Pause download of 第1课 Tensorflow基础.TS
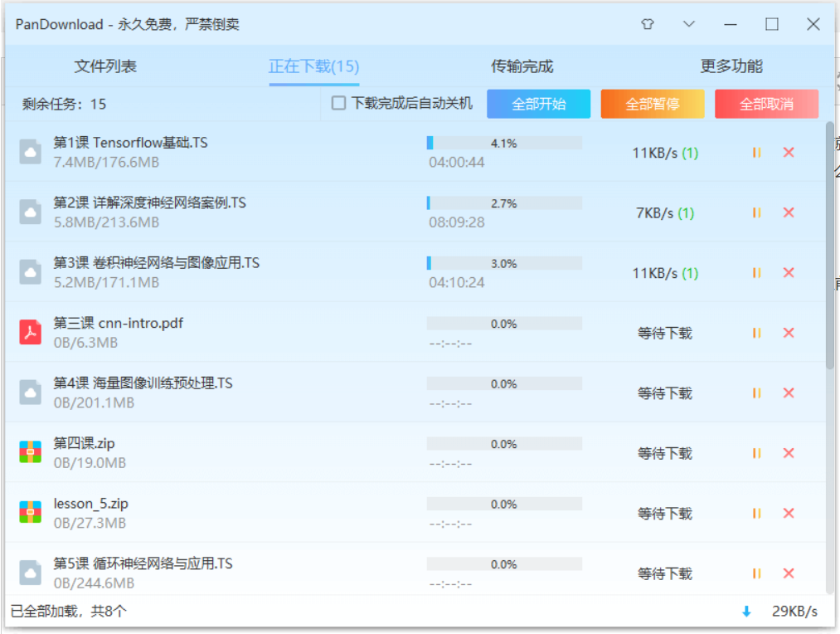840x634 pixels. [756, 153]
